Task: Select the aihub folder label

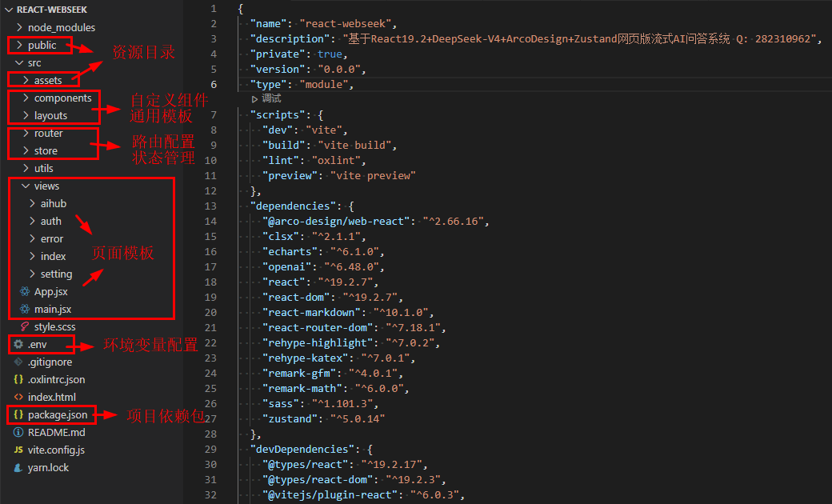Action: coord(54,203)
